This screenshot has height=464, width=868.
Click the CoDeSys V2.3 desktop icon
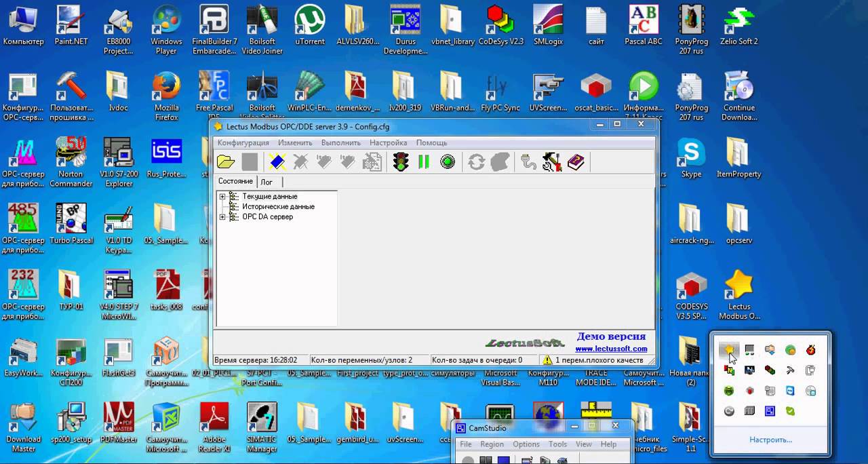(x=501, y=26)
